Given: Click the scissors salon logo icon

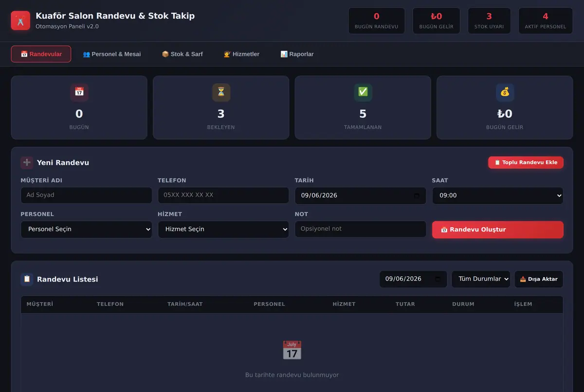Looking at the screenshot, I should pyautogui.click(x=20, y=20).
